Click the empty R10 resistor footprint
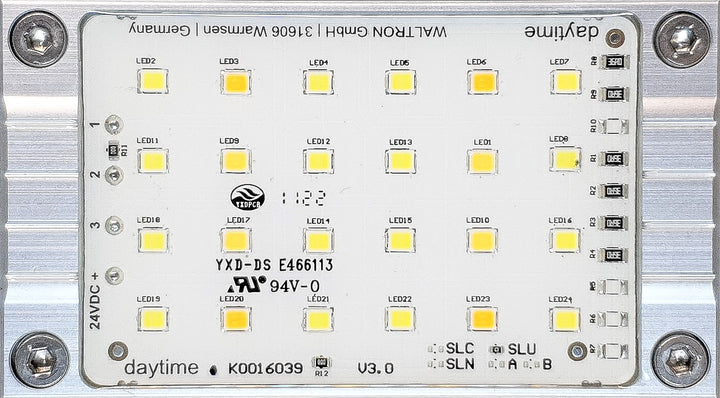This screenshot has width=720, height=398. point(614,126)
